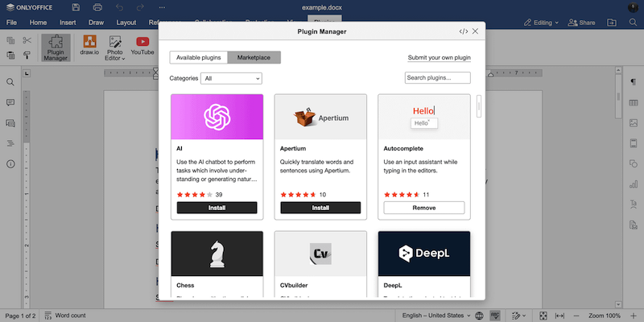Click the Save icon in title bar

click(x=76, y=7)
